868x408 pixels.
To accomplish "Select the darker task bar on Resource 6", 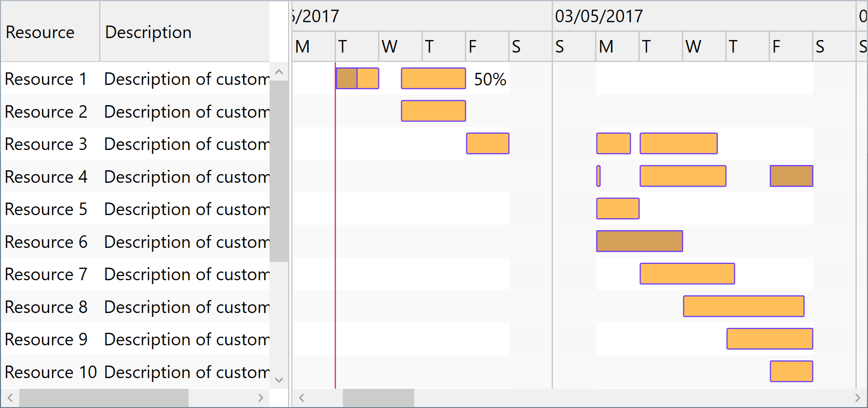I will point(639,241).
